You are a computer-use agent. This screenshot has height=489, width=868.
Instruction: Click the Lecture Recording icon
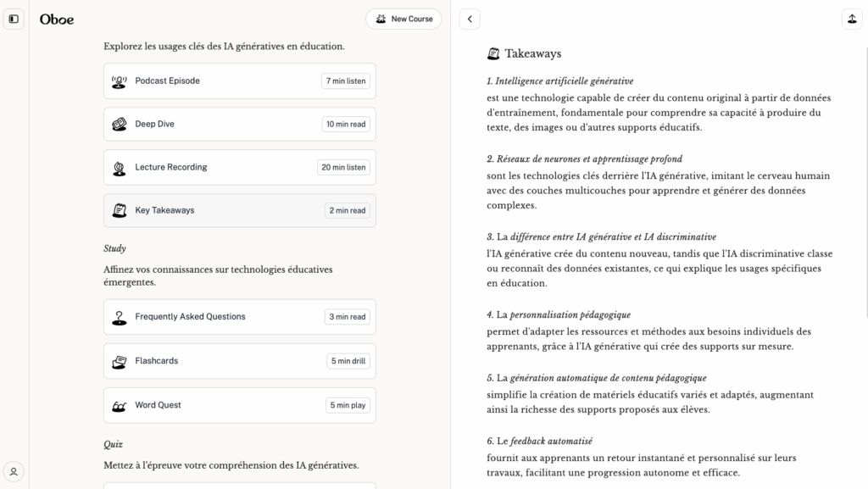pyautogui.click(x=120, y=168)
